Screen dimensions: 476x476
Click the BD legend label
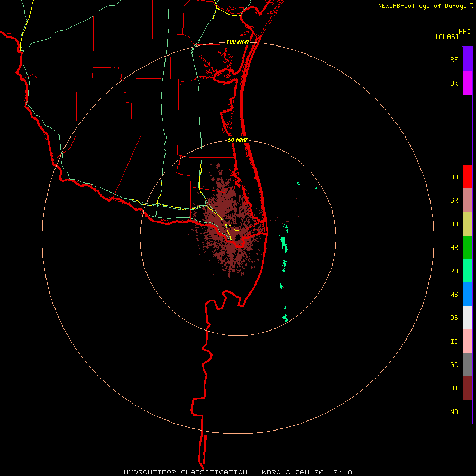pyautogui.click(x=454, y=224)
